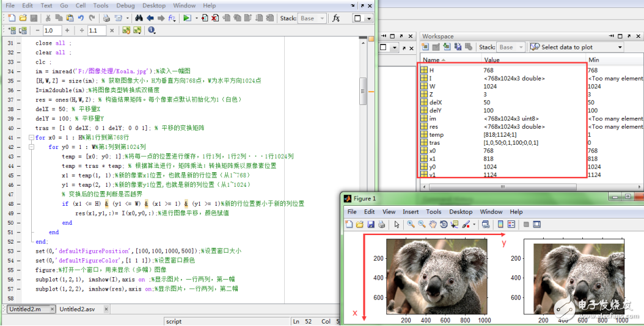This screenshot has height=326, width=644.
Task: Sort workspace by Value column header
Action: coord(491,60)
